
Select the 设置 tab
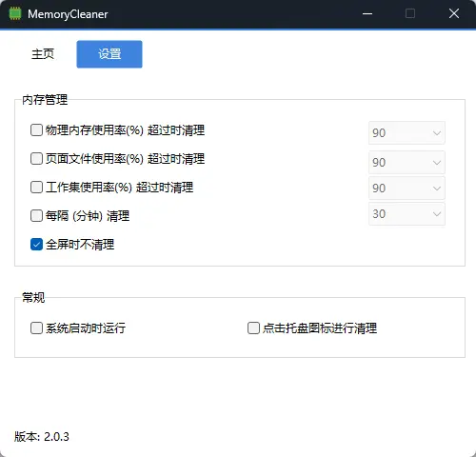click(x=109, y=54)
